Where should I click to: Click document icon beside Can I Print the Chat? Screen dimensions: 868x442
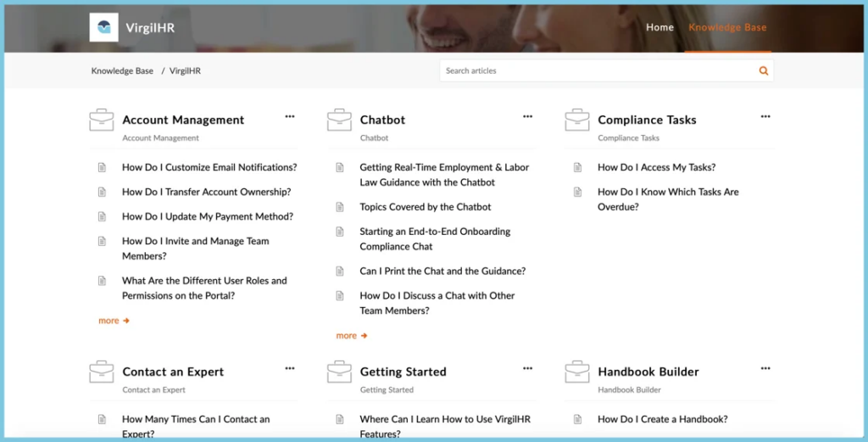[340, 271]
